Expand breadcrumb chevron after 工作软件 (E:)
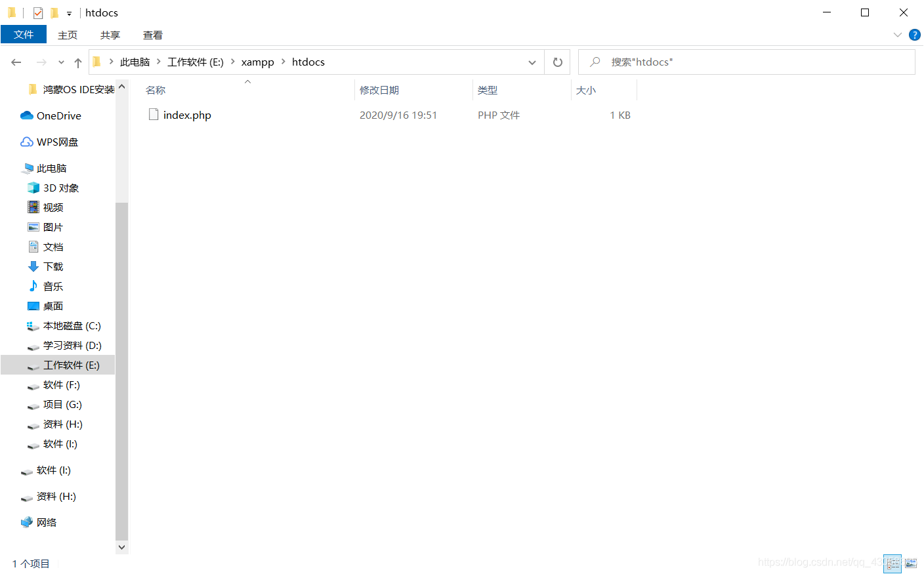This screenshot has height=574, width=924. point(232,62)
